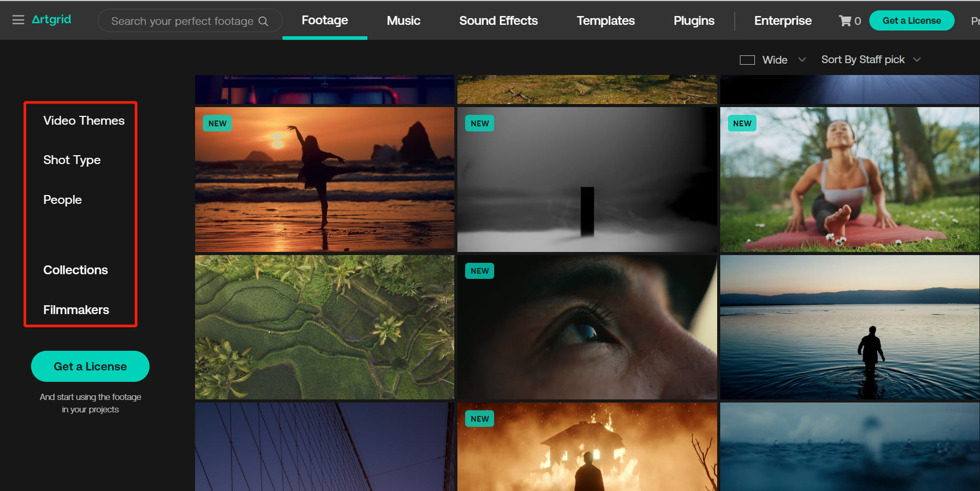The width and height of the screenshot is (980, 491).
Task: Expand the People filter
Action: 63,200
